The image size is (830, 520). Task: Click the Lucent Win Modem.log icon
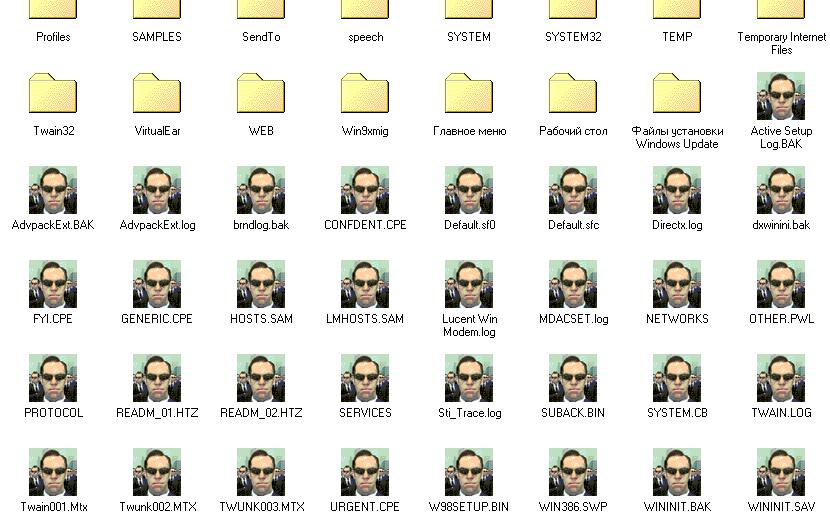(x=469, y=284)
